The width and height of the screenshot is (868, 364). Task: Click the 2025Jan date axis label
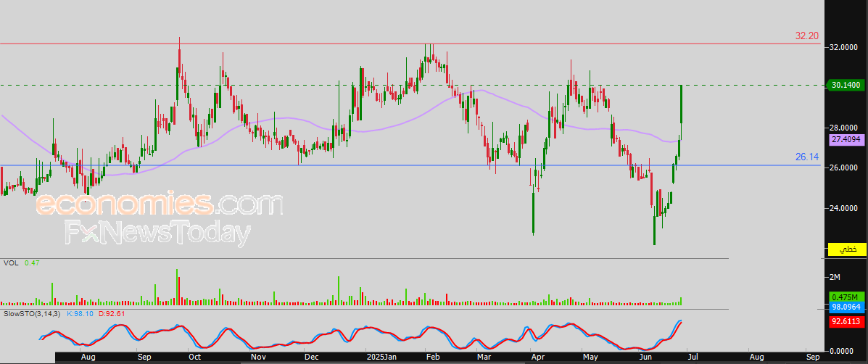pos(383,357)
